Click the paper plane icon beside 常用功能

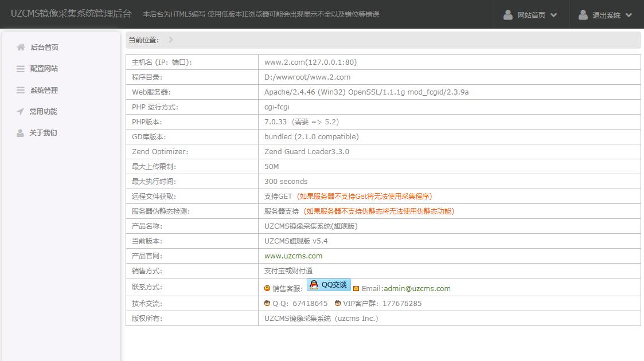(x=20, y=112)
